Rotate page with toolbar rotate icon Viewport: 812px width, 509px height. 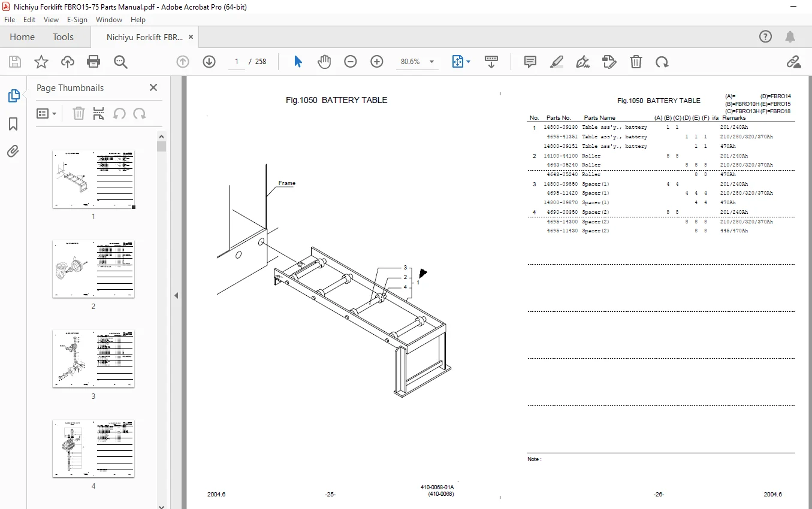point(662,62)
